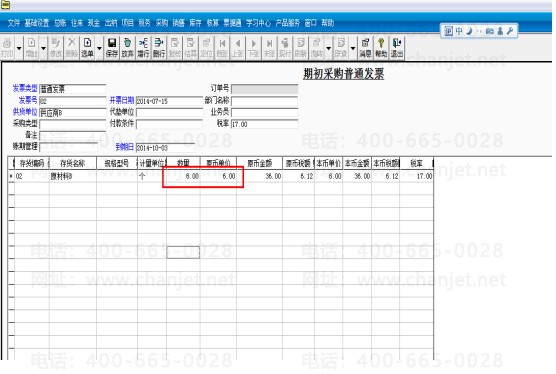This screenshot has width=556, height=374.
Task: Click the 税率 field showing 17.00 in header
Action: point(265,124)
